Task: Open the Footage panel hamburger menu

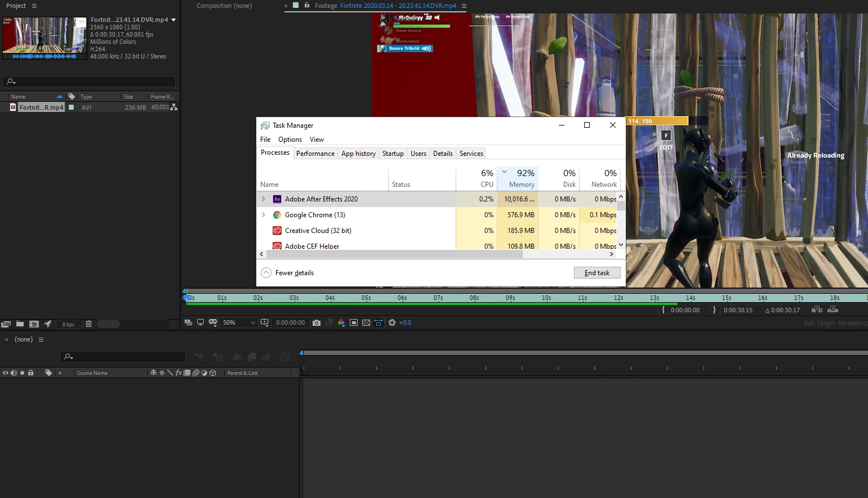Action: click(464, 6)
